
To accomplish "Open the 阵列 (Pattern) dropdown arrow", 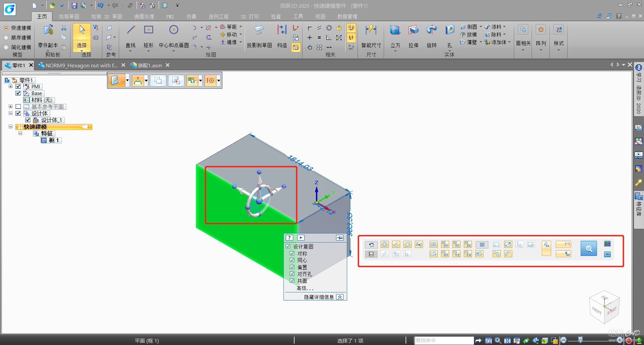I will (x=541, y=50).
